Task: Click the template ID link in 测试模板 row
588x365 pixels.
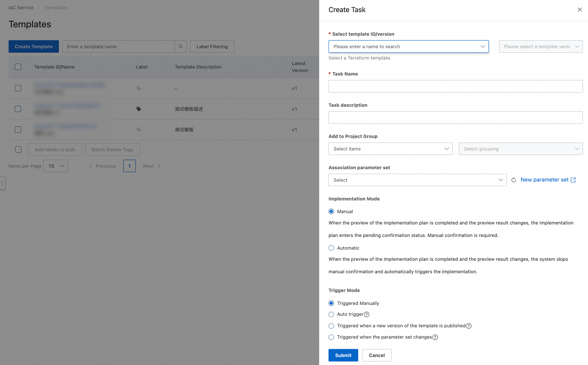Action: (66, 126)
